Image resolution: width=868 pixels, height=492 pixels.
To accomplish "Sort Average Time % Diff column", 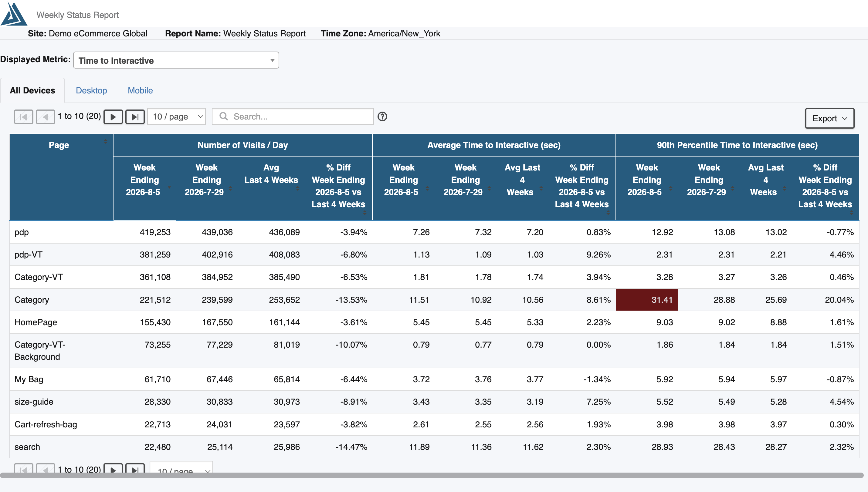I will tap(608, 213).
